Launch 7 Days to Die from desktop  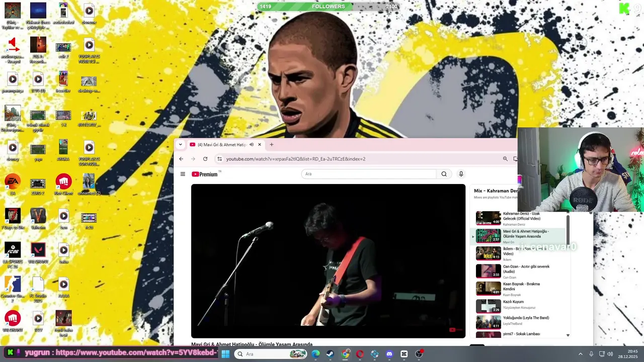13,219
